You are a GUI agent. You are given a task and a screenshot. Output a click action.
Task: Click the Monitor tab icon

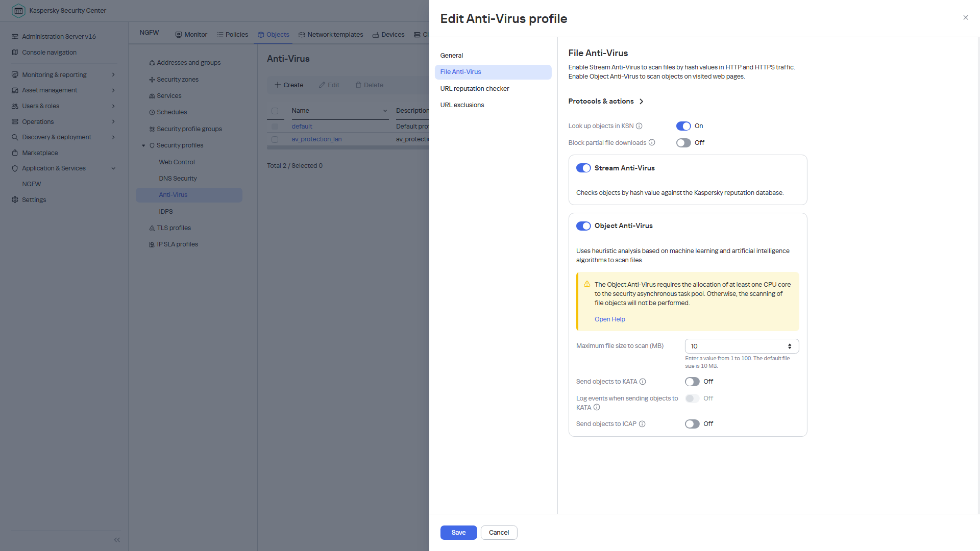tap(179, 35)
